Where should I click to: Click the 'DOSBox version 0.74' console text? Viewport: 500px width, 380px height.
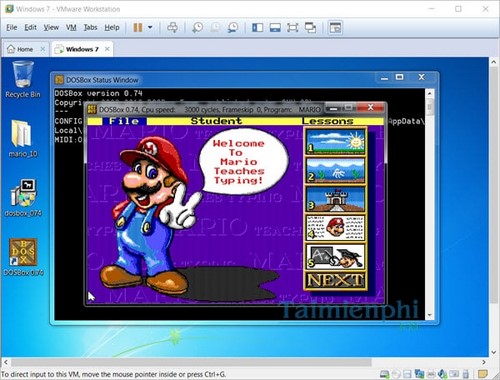[x=98, y=93]
